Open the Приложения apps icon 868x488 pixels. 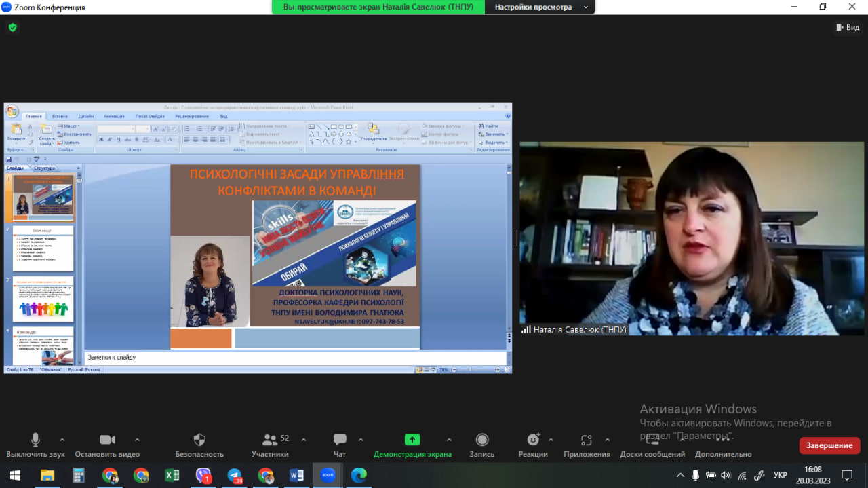(x=587, y=440)
